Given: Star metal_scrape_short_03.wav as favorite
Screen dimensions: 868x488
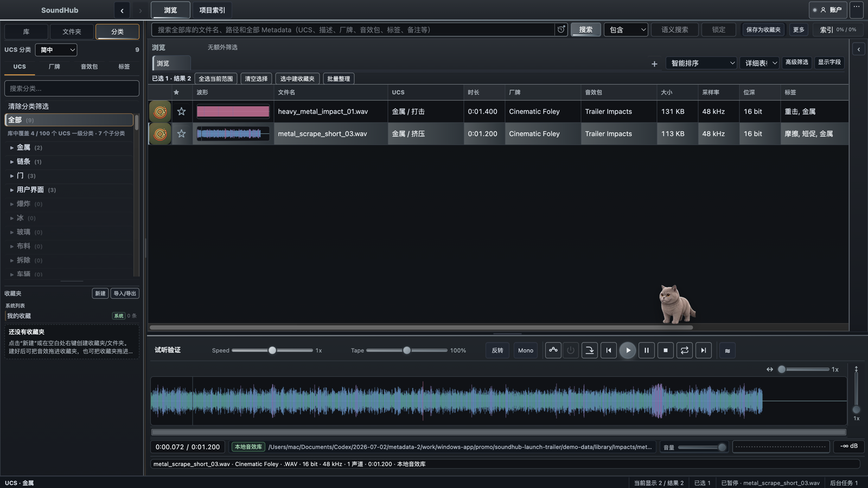Looking at the screenshot, I should (x=182, y=133).
